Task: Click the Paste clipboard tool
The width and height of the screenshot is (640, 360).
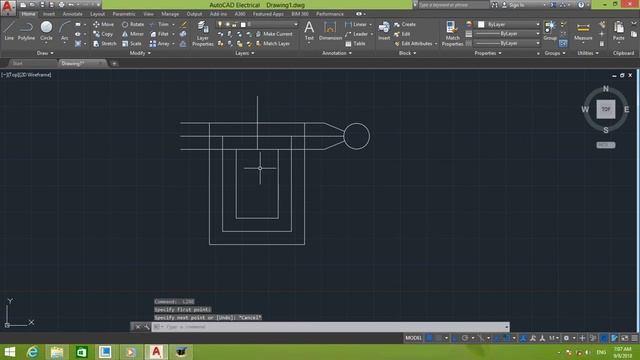Action: [618, 31]
